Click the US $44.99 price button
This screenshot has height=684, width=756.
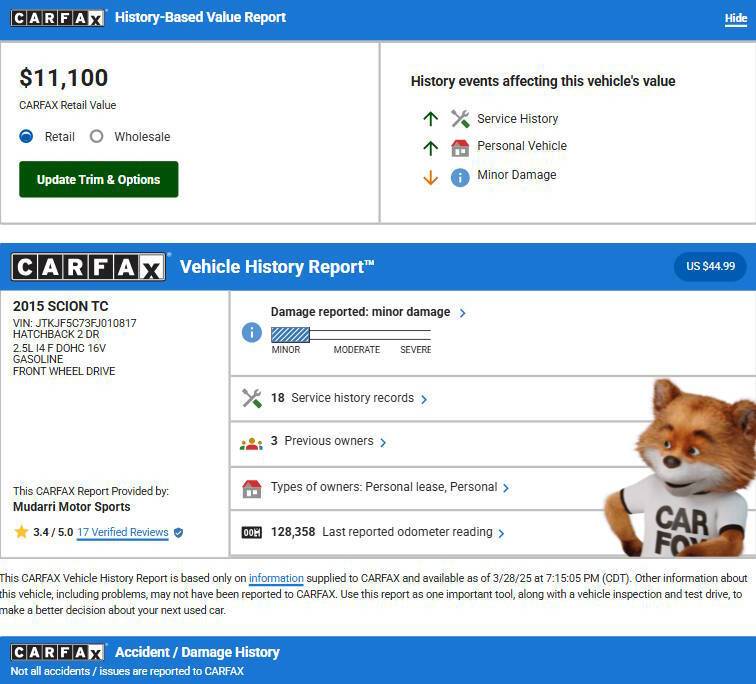coord(710,266)
